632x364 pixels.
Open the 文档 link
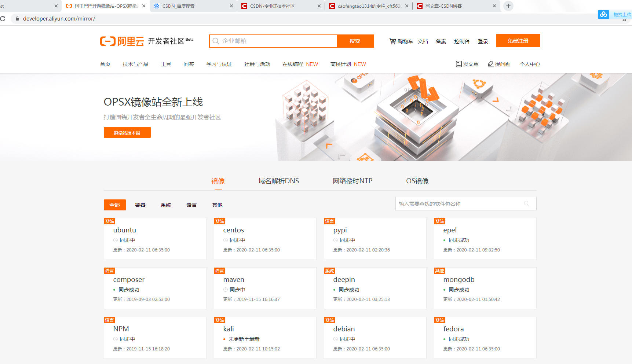click(423, 41)
